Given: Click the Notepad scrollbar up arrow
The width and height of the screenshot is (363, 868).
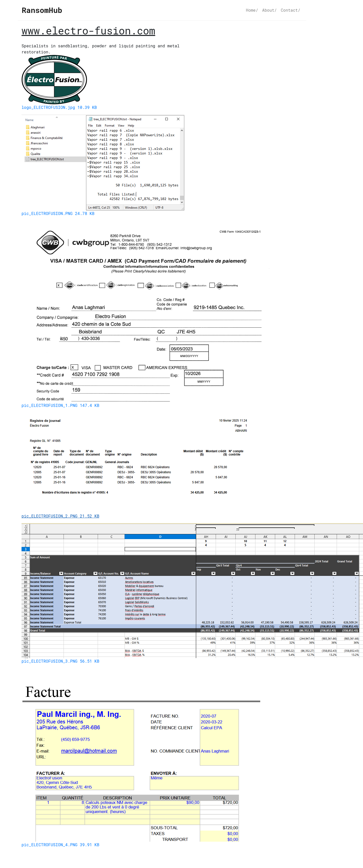Looking at the screenshot, I should click(182, 130).
